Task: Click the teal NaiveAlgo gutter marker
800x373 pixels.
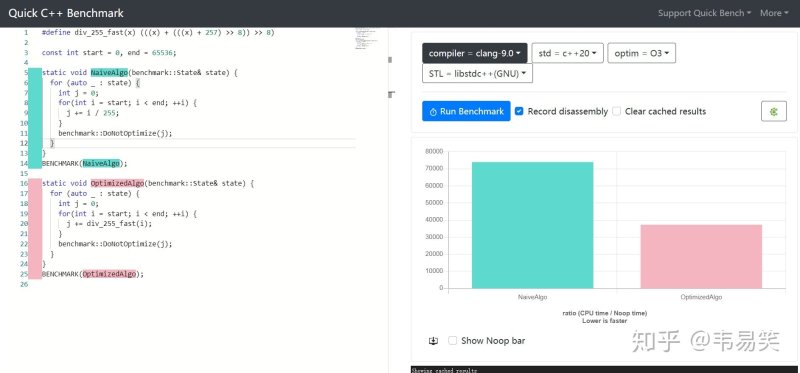Action: [x=35, y=118]
